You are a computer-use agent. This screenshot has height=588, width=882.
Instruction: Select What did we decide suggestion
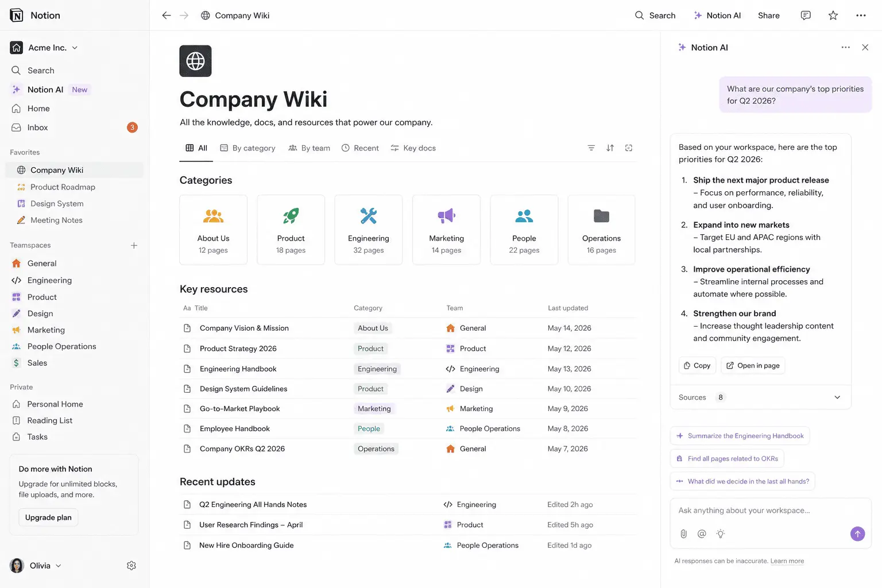(742, 481)
